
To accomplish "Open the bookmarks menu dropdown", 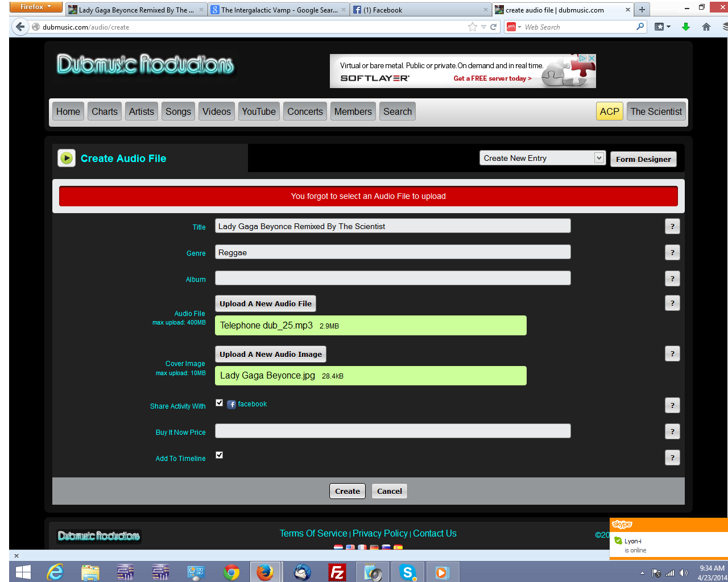I will click(x=663, y=27).
